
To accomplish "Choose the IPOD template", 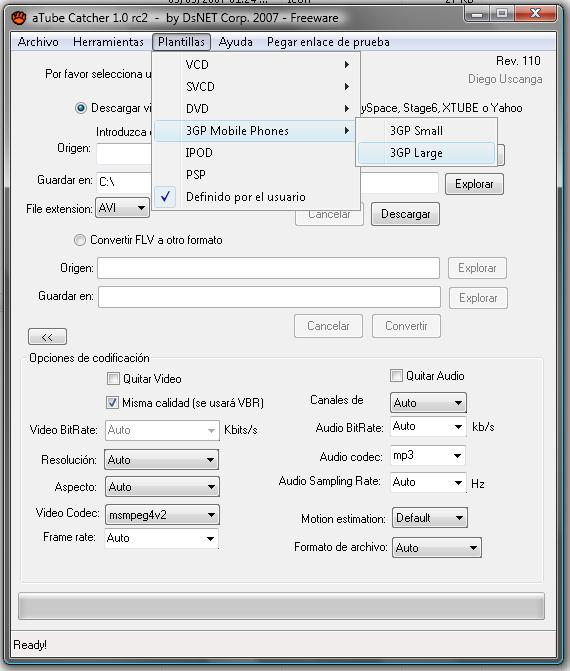I will (256, 152).
